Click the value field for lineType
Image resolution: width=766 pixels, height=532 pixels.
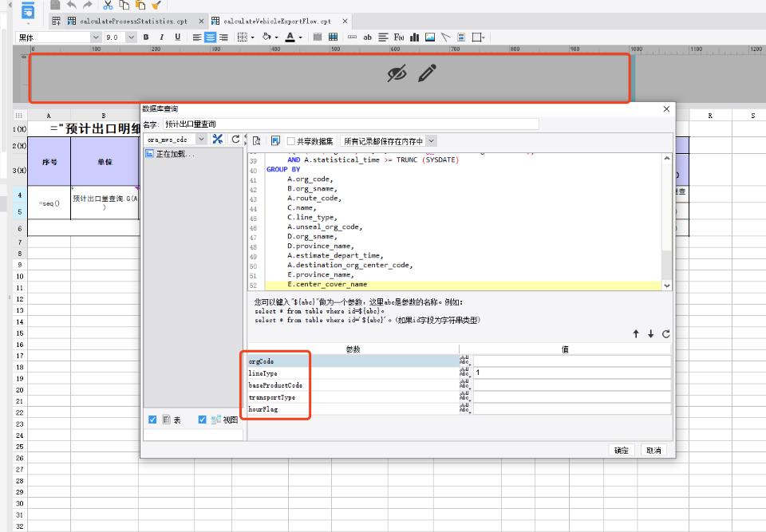pyautogui.click(x=572, y=373)
